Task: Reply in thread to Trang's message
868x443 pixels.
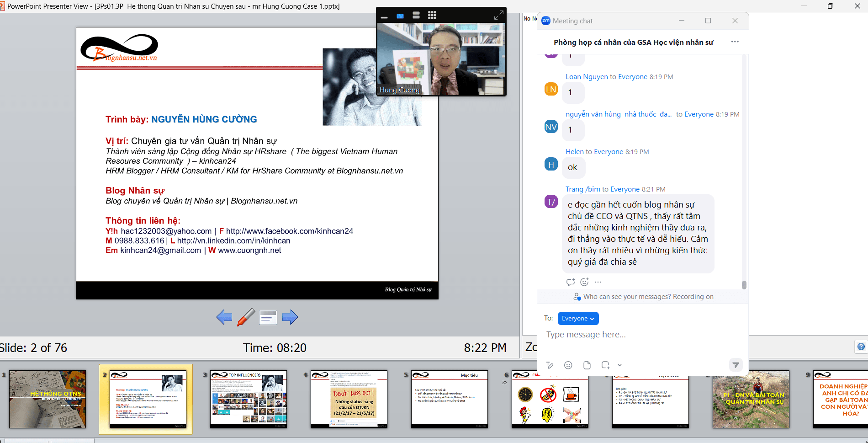Action: (x=571, y=282)
